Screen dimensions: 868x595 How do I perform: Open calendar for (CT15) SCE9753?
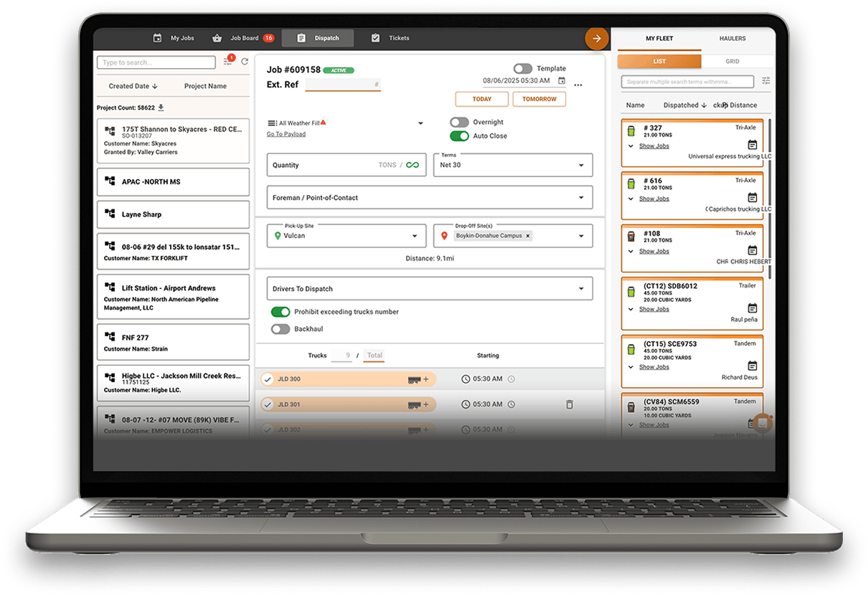(x=752, y=366)
